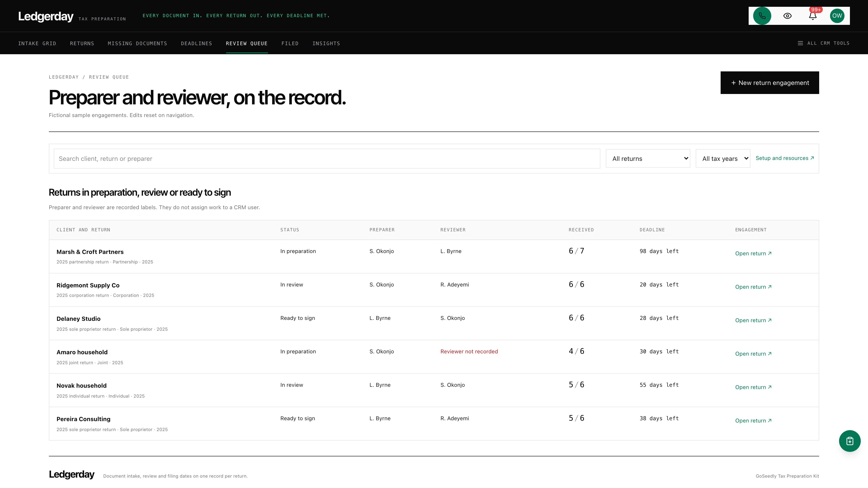The width and height of the screenshot is (868, 488).
Task: Switch to Returns tab
Action: [82, 43]
